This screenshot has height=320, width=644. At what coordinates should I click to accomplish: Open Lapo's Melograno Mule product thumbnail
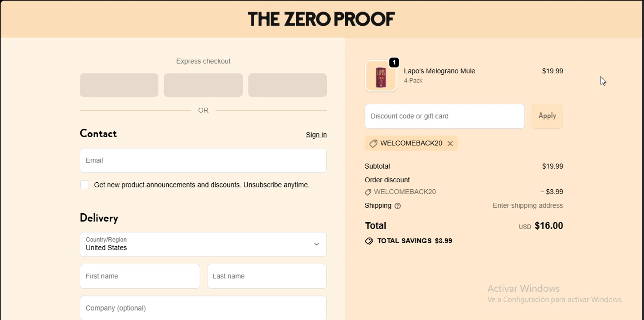click(381, 76)
